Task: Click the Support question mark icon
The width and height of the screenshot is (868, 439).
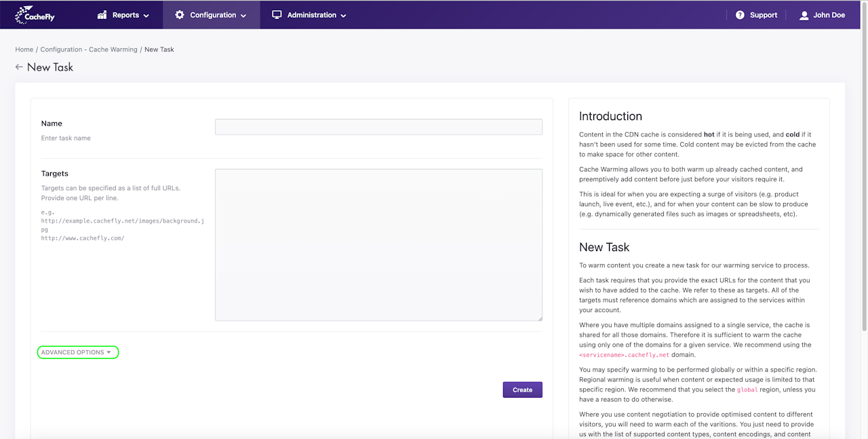Action: click(x=740, y=15)
